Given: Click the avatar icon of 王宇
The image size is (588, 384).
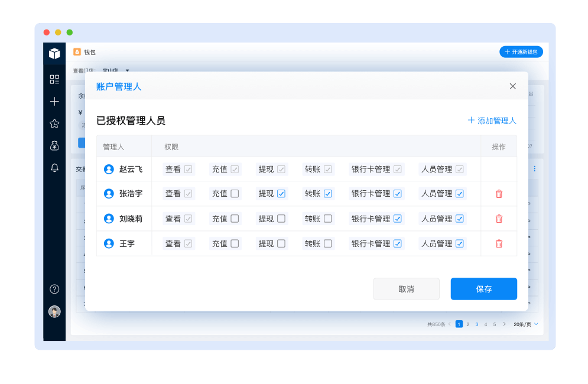Looking at the screenshot, I should click(x=109, y=243).
